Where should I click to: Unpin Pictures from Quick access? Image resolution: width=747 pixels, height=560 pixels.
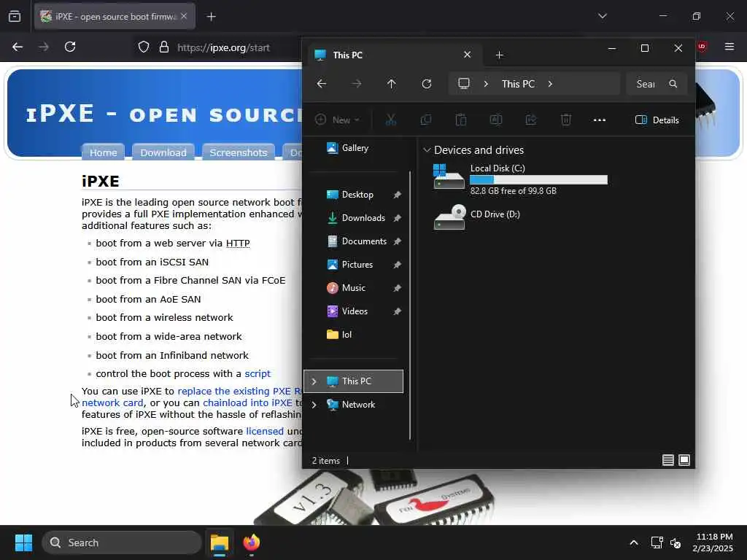398,265
